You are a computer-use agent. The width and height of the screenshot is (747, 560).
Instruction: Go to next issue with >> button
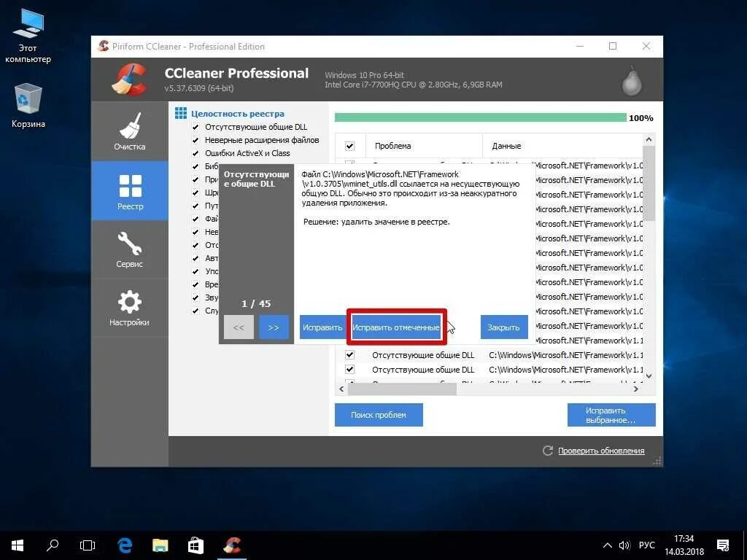coord(274,327)
